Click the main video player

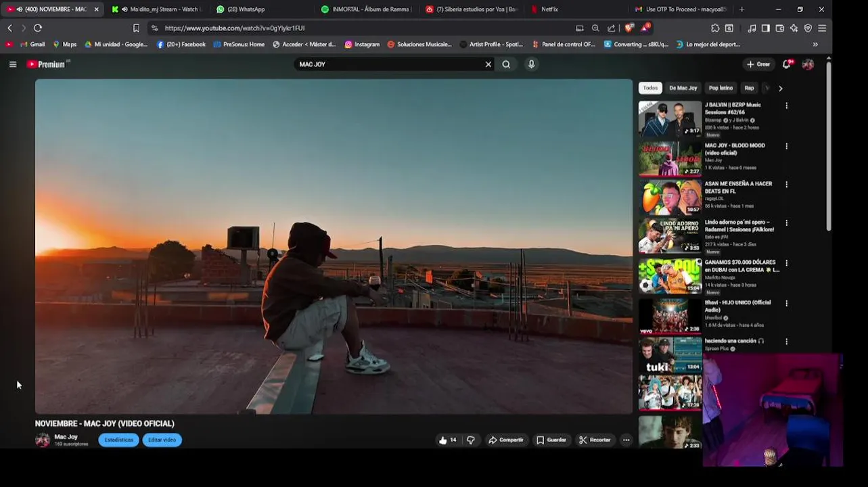click(x=334, y=246)
